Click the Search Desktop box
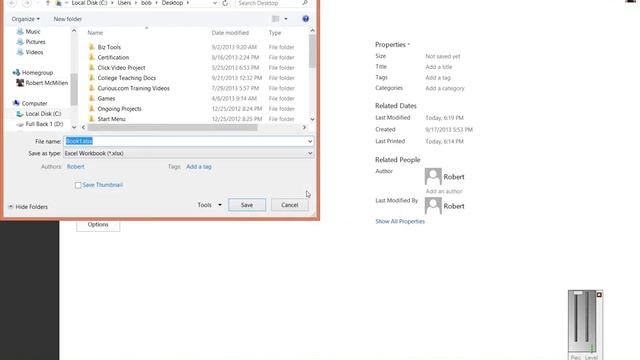The height and width of the screenshot is (360, 640). 272,3
